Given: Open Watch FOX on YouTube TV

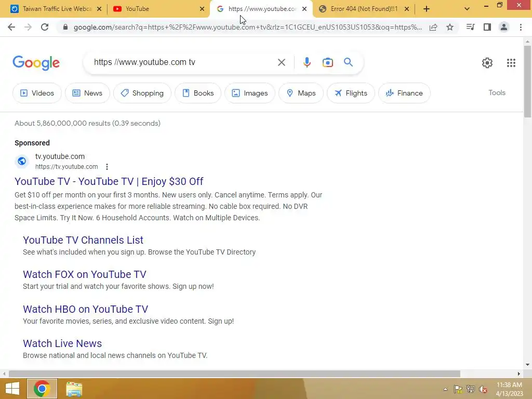Looking at the screenshot, I should point(85,274).
